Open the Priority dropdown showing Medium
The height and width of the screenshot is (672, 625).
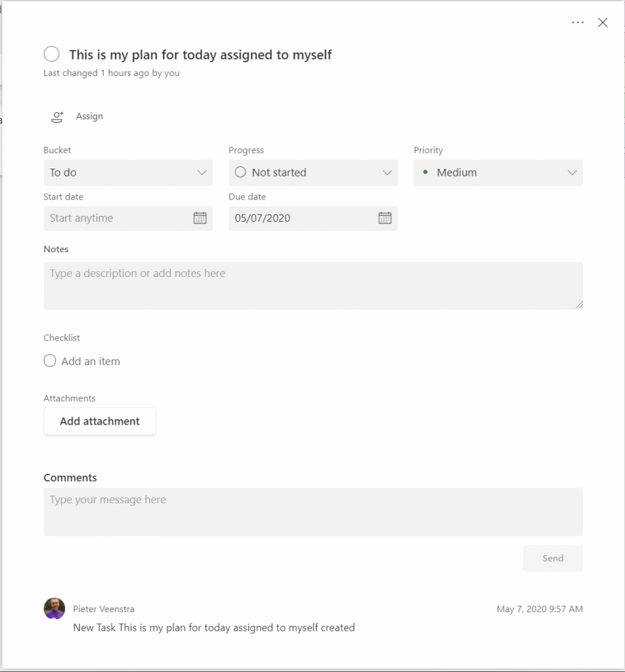coord(498,173)
